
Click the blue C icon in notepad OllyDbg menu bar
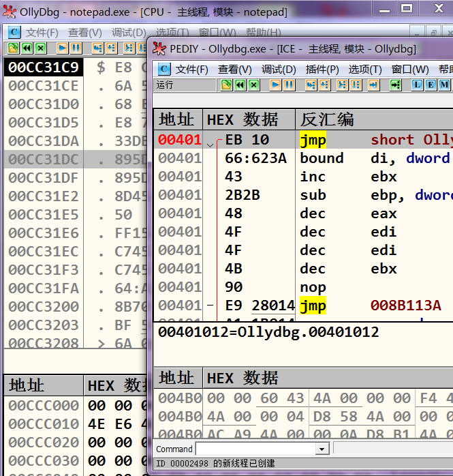14,32
